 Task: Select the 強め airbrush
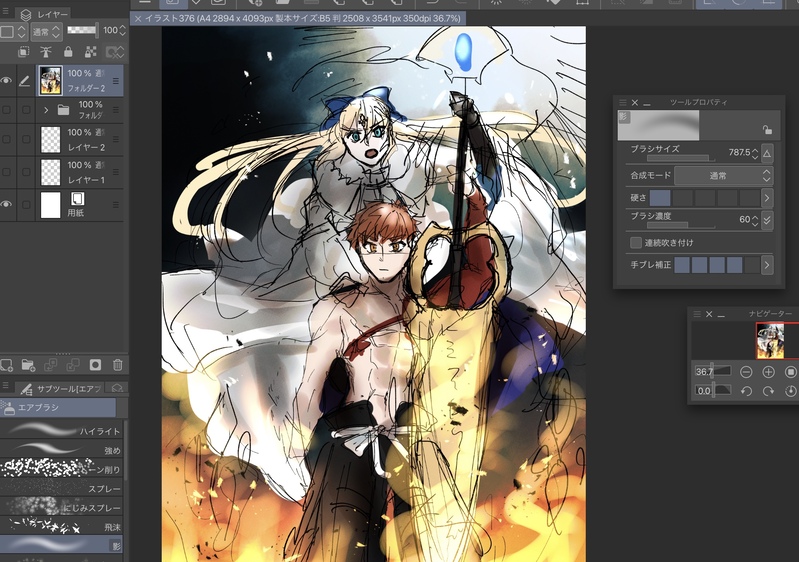pyautogui.click(x=61, y=450)
